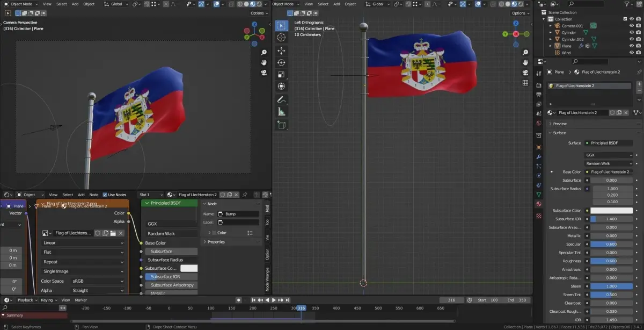The height and width of the screenshot is (330, 644).
Task: Hide Plane via eye icon in outliner
Action: point(631,46)
